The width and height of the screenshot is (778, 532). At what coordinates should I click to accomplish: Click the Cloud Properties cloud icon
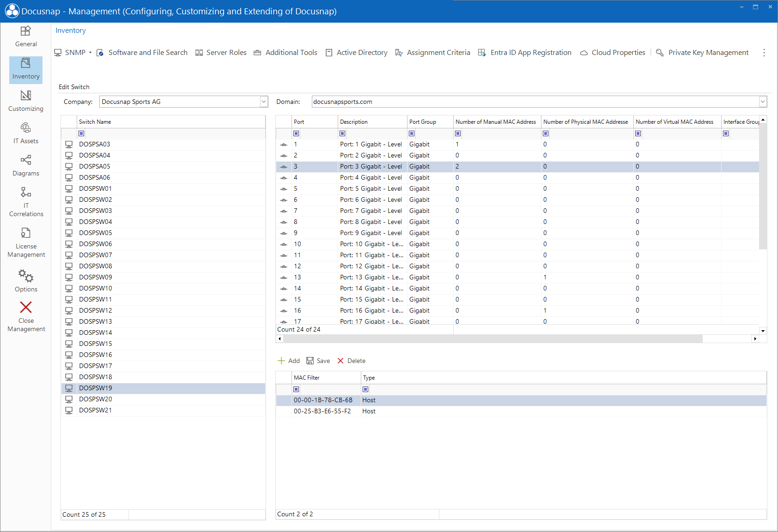coord(584,53)
